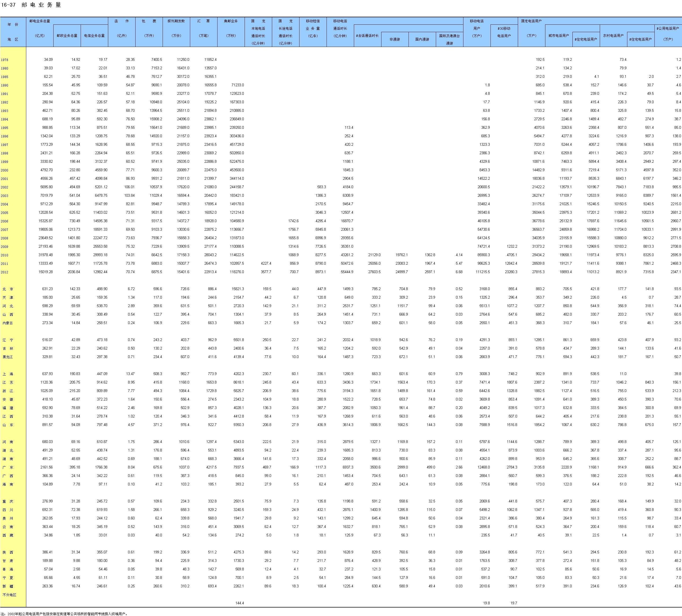The image size is (682, 616).
Task: Select the 函件 column header
Action: coord(121,21)
